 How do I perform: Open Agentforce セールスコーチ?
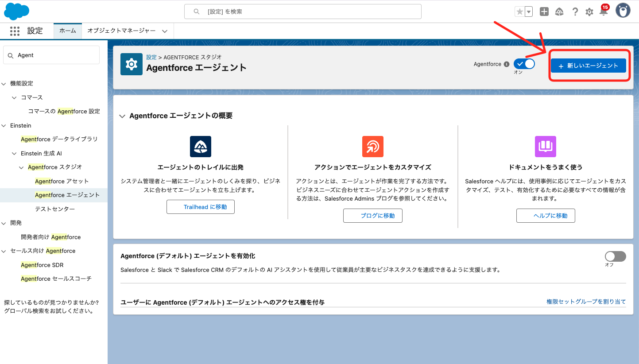click(x=56, y=279)
